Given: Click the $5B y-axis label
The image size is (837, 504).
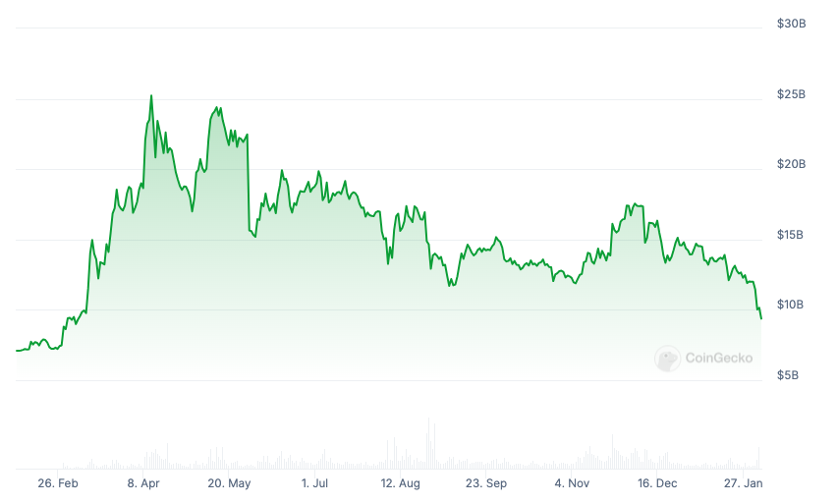Looking at the screenshot, I should [793, 375].
